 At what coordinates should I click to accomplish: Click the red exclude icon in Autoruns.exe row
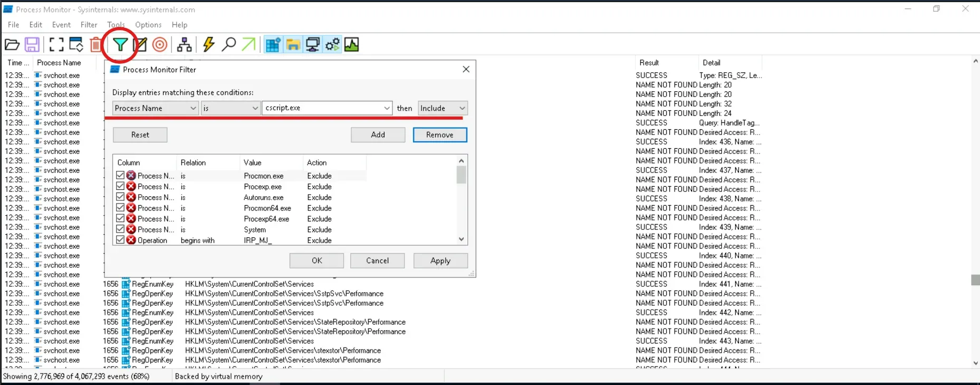tap(131, 197)
